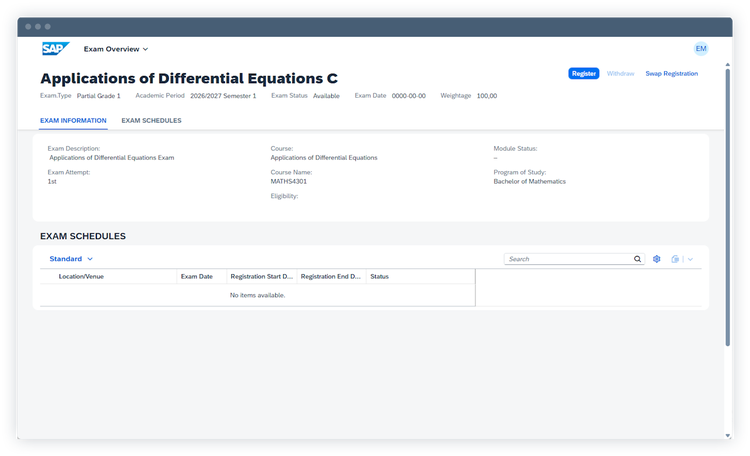
Task: Click the page vertical scrollbar thumb
Action: (728, 207)
